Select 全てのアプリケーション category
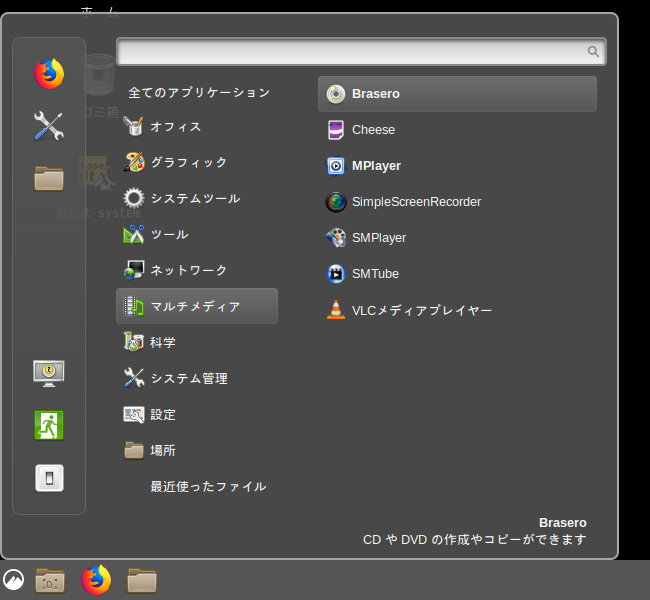650x600 pixels. [199, 92]
